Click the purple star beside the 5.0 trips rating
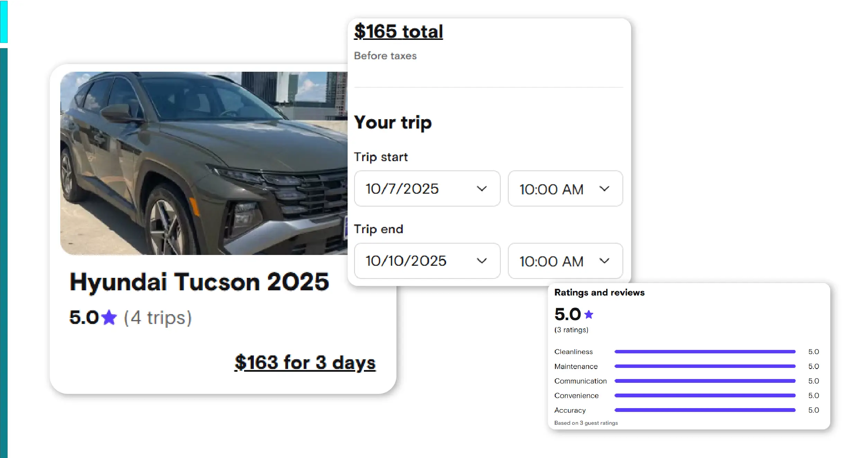The width and height of the screenshot is (868, 458). (x=109, y=317)
